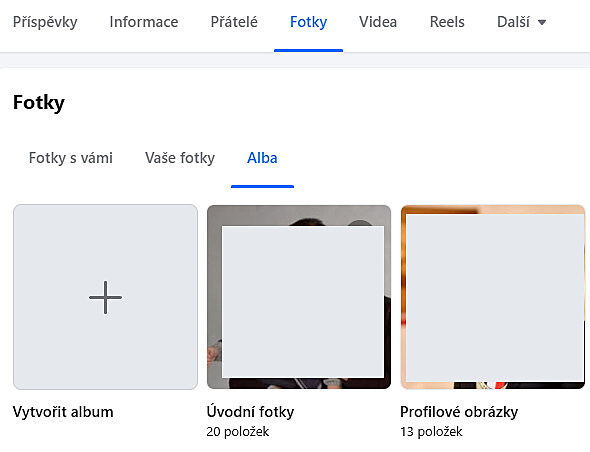
Task: Select the Vaše fotky sub-tab
Action: pyautogui.click(x=180, y=158)
